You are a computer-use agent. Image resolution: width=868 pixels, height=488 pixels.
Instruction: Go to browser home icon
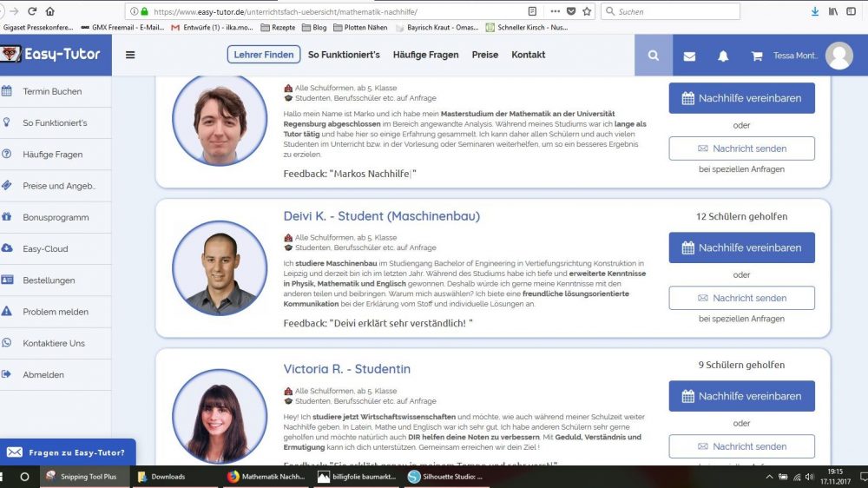coord(49,11)
